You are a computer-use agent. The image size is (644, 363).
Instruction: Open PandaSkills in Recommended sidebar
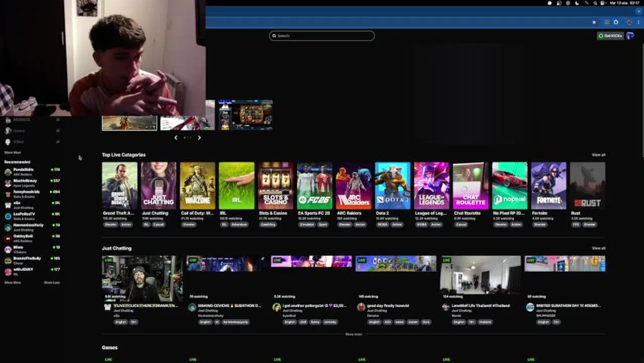(x=32, y=171)
